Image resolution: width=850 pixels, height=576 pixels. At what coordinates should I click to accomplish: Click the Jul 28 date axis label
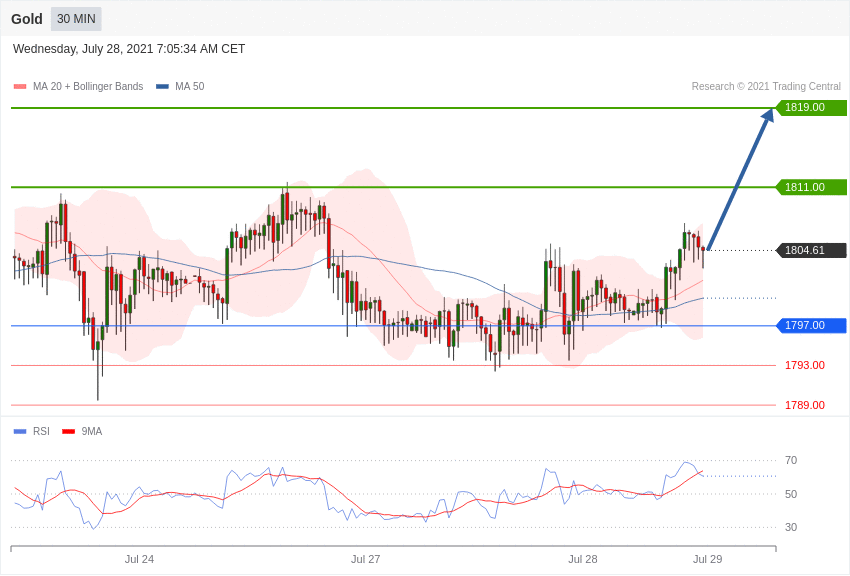tap(583, 559)
